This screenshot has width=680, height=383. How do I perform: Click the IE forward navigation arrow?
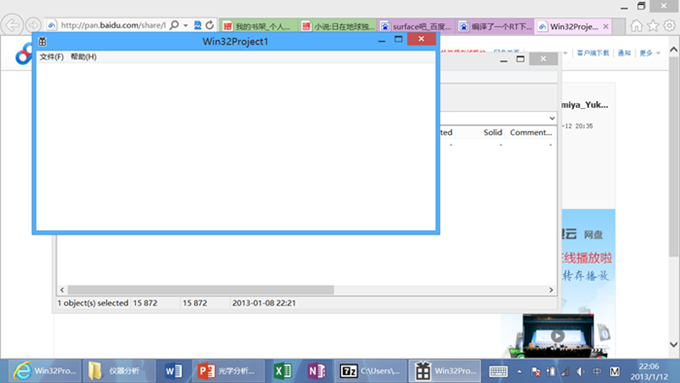coord(33,25)
